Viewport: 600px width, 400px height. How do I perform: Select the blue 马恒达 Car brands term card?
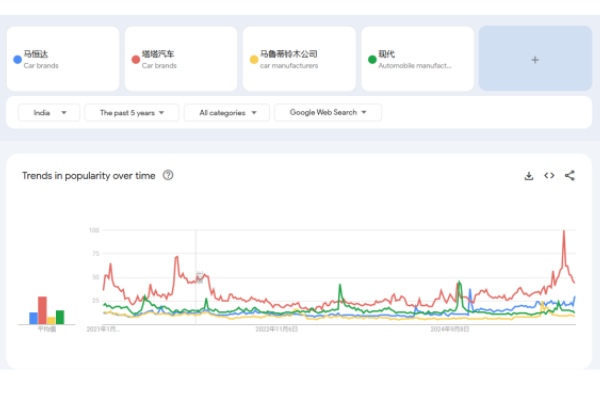[x=63, y=59]
